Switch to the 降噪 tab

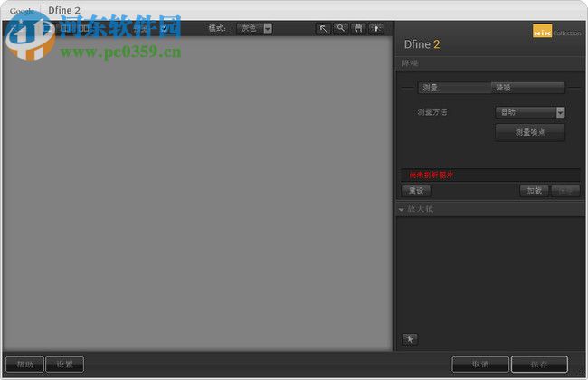(528, 88)
